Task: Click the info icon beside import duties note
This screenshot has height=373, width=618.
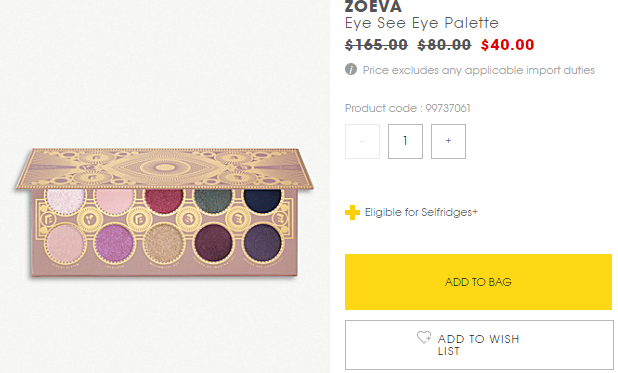Action: pyautogui.click(x=351, y=69)
